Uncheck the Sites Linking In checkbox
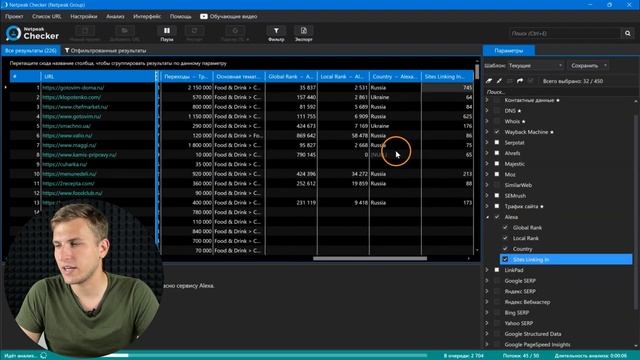Image resolution: width=640 pixels, height=360 pixels. pos(505,259)
